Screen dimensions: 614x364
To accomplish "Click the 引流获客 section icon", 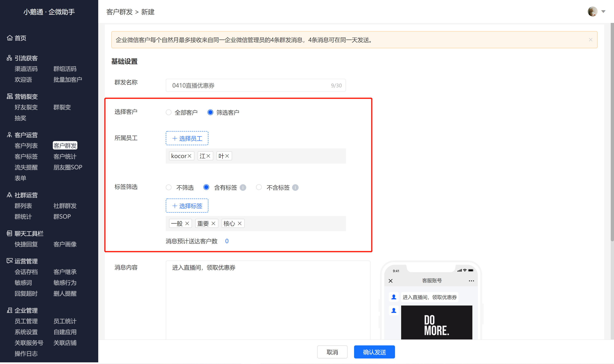I will (x=9, y=58).
